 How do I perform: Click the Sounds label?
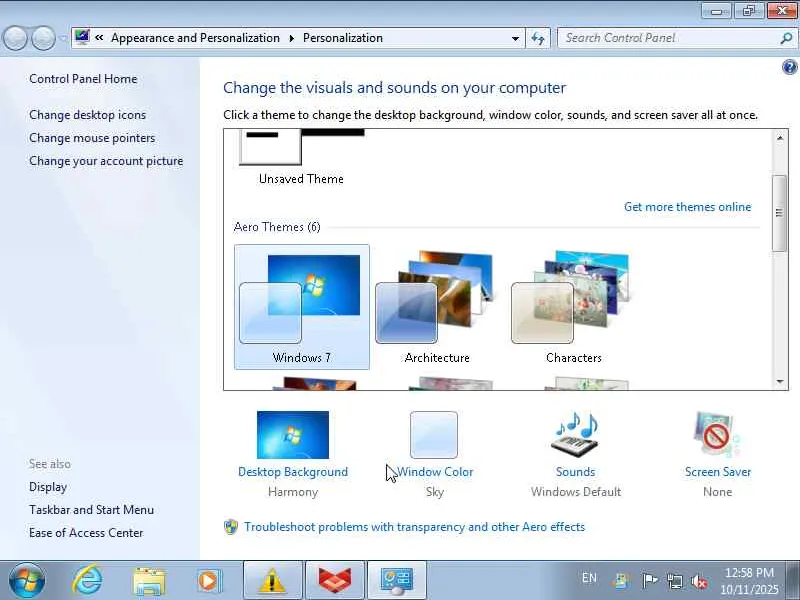coord(576,472)
